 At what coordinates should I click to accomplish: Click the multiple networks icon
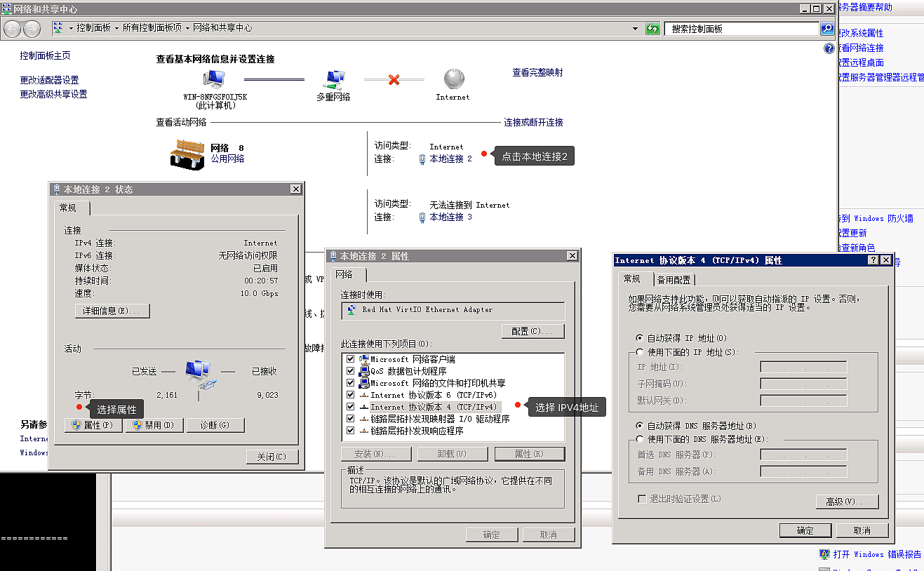pos(334,79)
